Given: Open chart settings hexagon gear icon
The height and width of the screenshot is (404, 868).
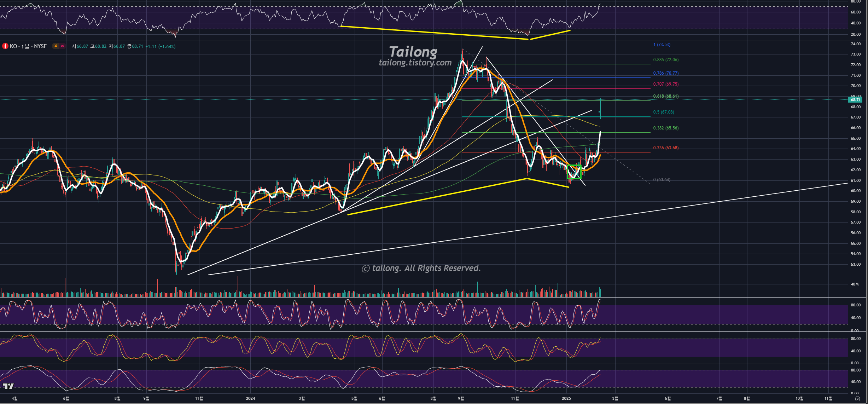Looking at the screenshot, I should click(x=857, y=399).
